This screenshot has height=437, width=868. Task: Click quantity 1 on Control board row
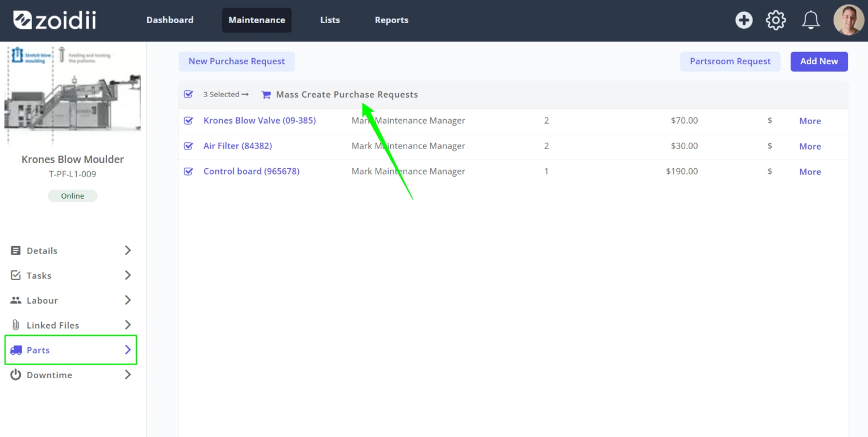tap(546, 171)
